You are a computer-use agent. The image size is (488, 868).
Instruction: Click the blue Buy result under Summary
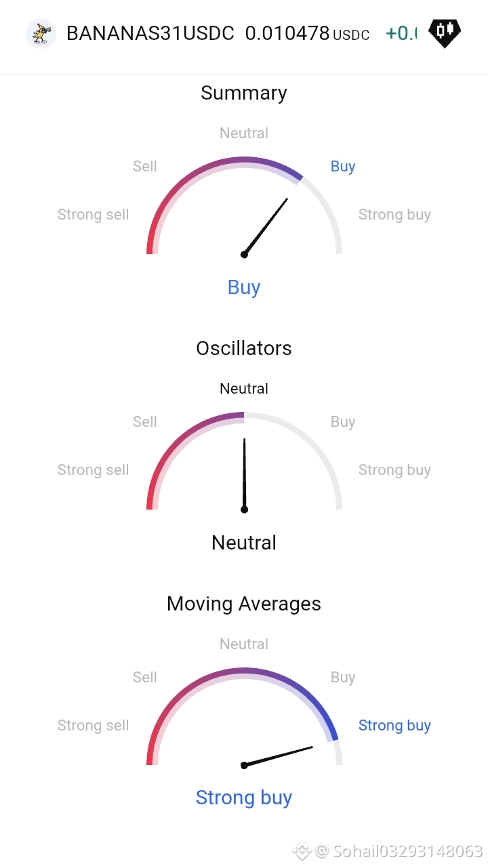[x=244, y=287]
